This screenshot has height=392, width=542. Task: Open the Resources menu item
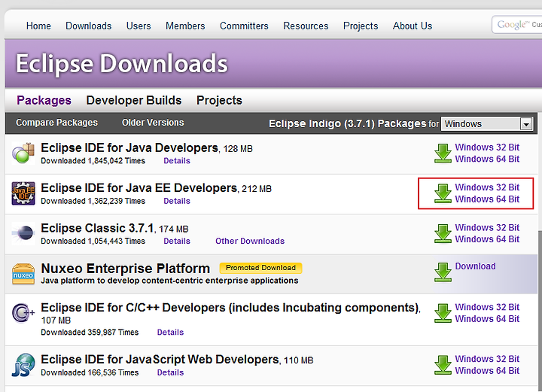click(306, 26)
